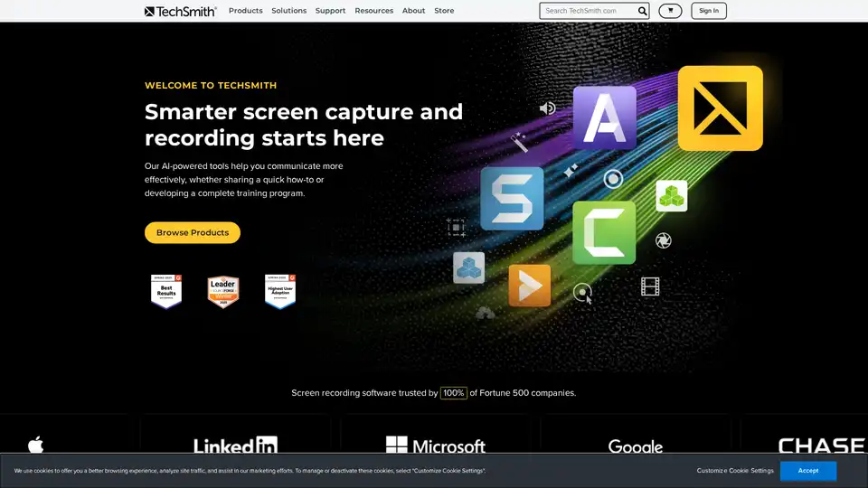868x488 pixels.
Task: Click the Search TechSmith.com field
Action: click(x=588, y=11)
